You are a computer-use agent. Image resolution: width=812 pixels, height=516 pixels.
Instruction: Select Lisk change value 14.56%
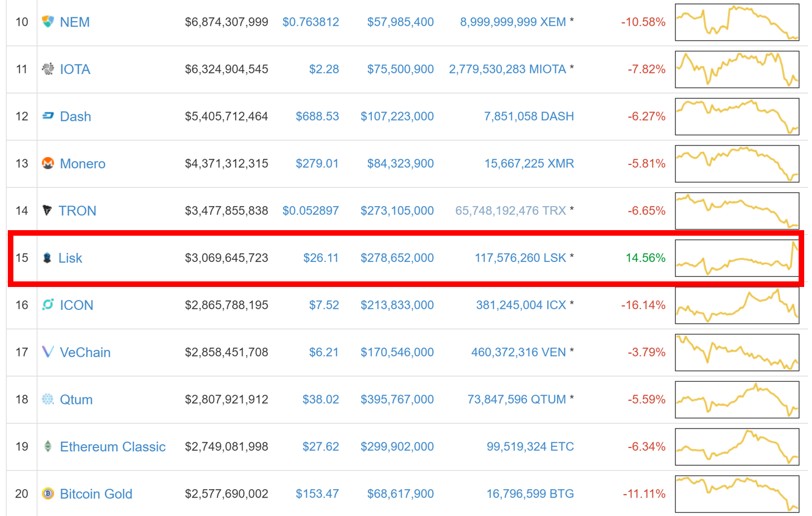point(645,258)
